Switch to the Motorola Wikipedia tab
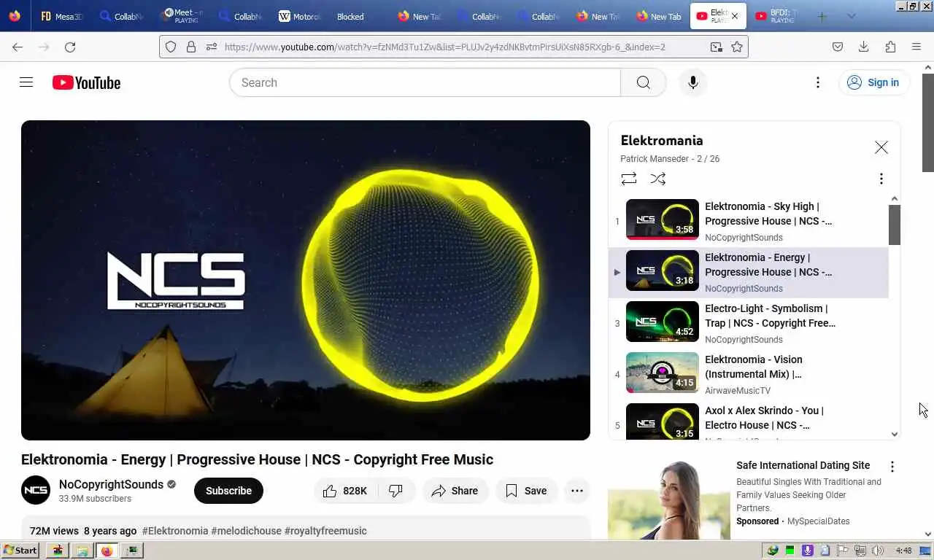The width and height of the screenshot is (934, 560). [301, 16]
